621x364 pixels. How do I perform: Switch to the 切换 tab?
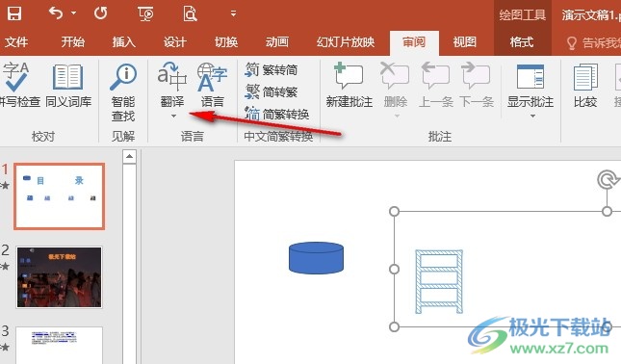(x=225, y=42)
